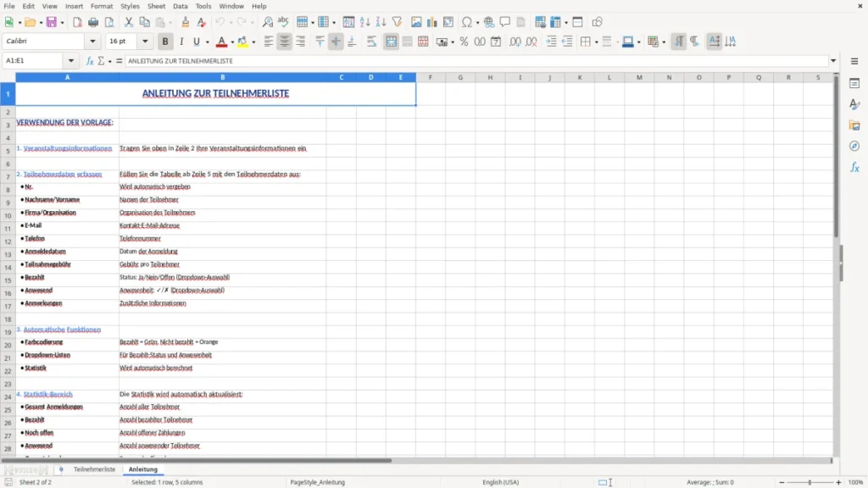Click the Save document icon
The height and width of the screenshot is (488, 868).
tap(52, 22)
